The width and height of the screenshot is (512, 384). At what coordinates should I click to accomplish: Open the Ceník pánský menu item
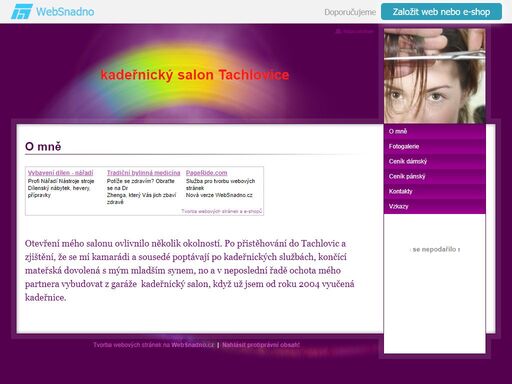pos(435,176)
